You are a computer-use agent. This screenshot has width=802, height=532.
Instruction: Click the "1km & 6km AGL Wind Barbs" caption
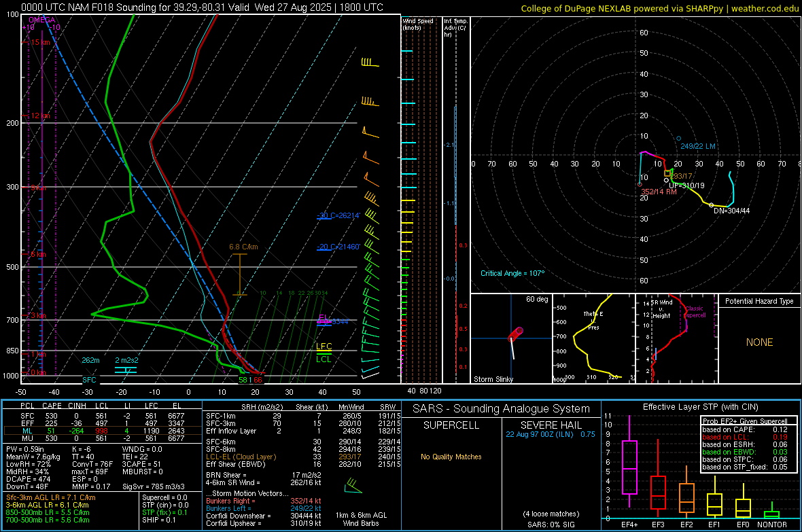[x=361, y=519]
